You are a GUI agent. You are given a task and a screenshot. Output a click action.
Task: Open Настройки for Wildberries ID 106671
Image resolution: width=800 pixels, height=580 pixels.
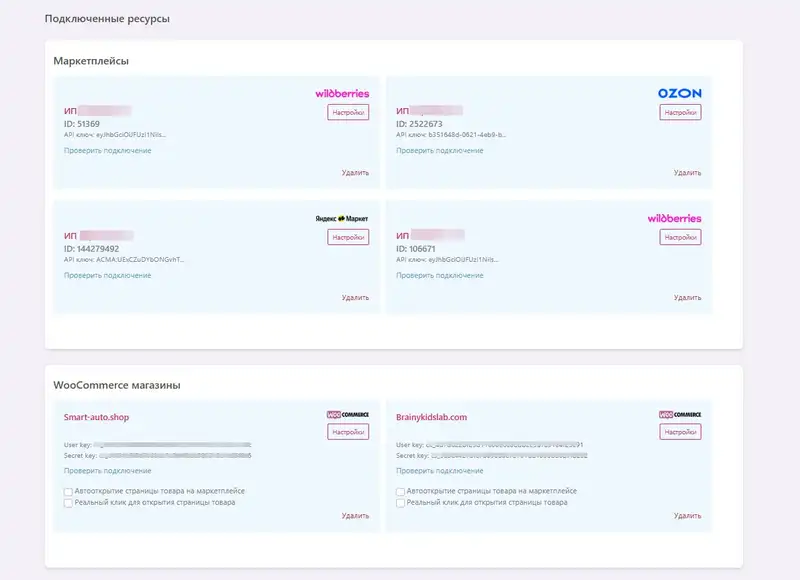click(x=680, y=237)
